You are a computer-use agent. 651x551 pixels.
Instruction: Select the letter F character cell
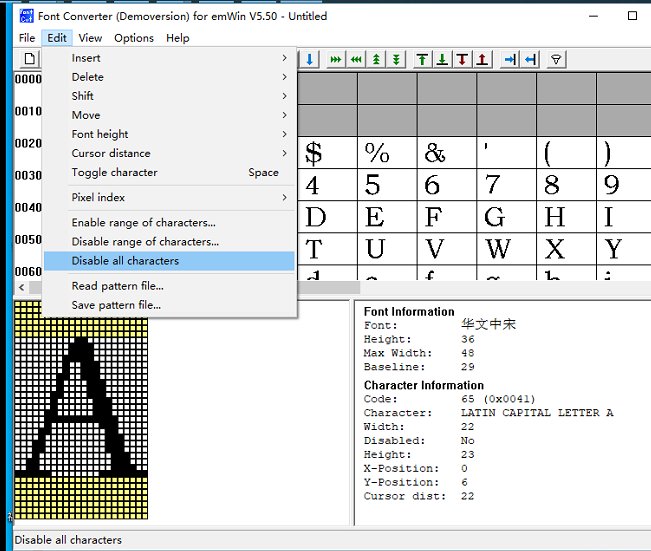click(447, 217)
